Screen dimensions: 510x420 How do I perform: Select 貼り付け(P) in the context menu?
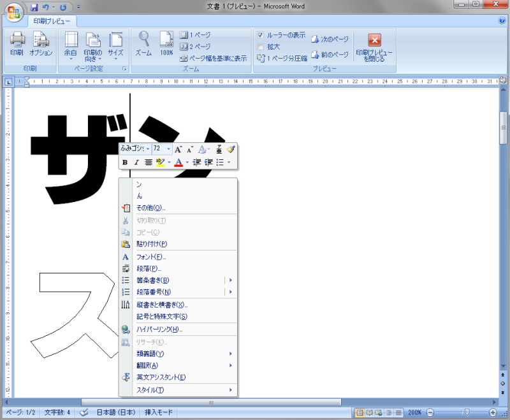[152, 244]
